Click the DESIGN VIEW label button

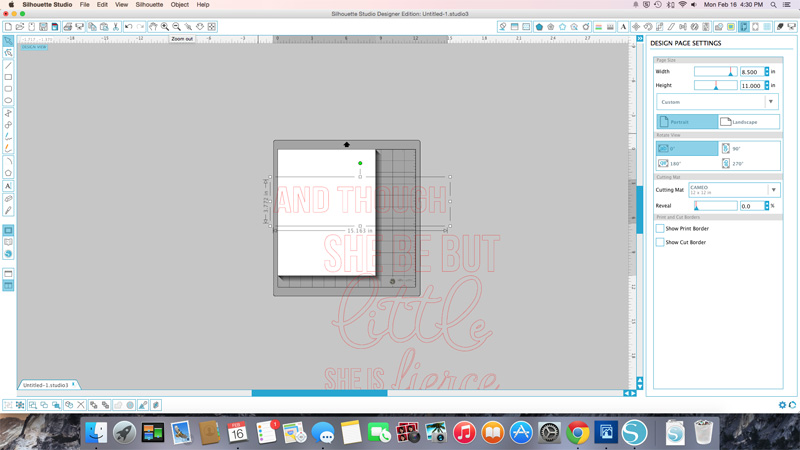34,47
